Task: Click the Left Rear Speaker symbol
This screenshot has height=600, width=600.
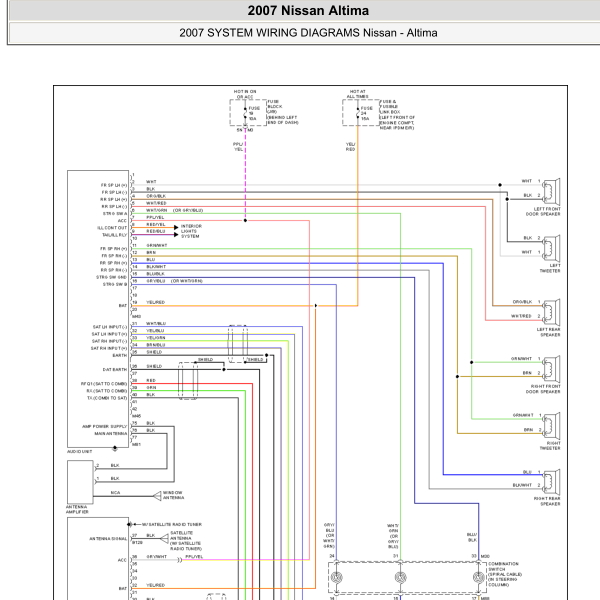Action: (x=551, y=312)
